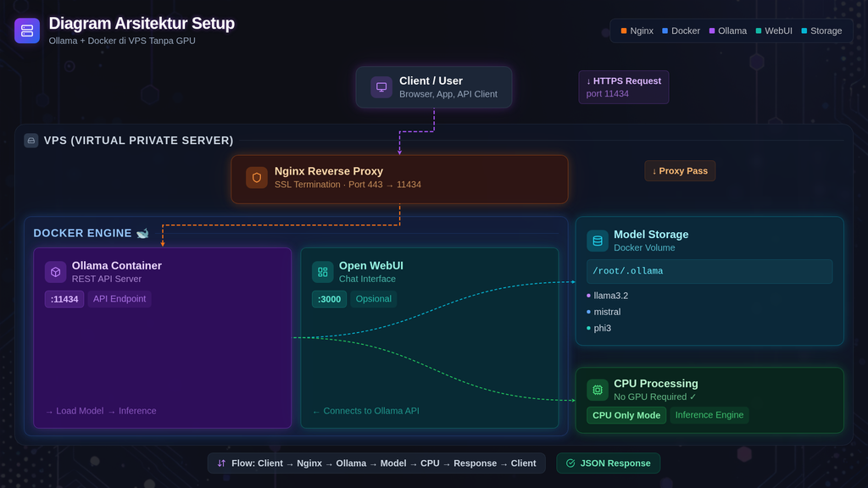Click the grid icon in Open WebUI card
Image resolution: width=868 pixels, height=488 pixels.
pyautogui.click(x=323, y=272)
